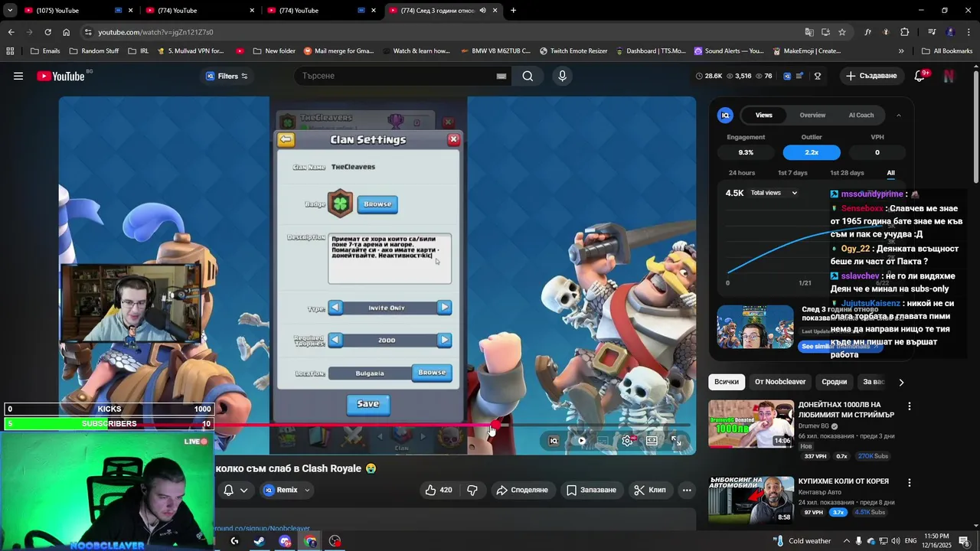Select the 9.3% Engagement pill
980x551 pixels.
[x=746, y=152]
